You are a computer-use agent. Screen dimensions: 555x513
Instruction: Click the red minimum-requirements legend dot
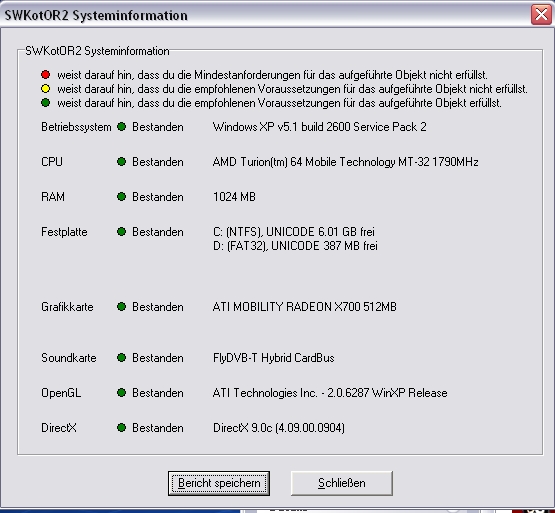click(45, 75)
